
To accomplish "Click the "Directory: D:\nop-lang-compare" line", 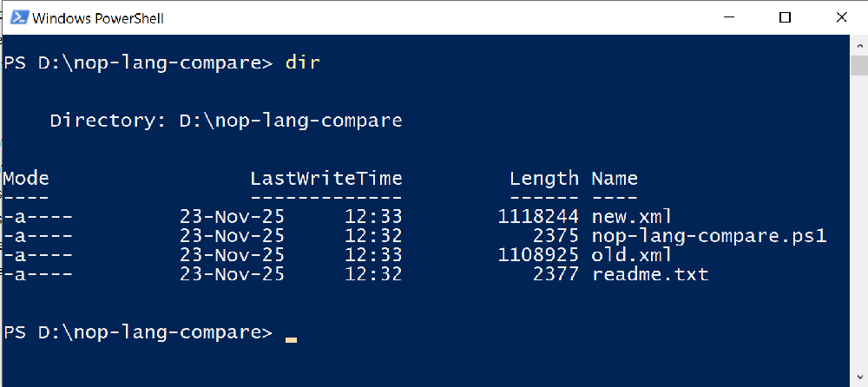I will (x=226, y=121).
